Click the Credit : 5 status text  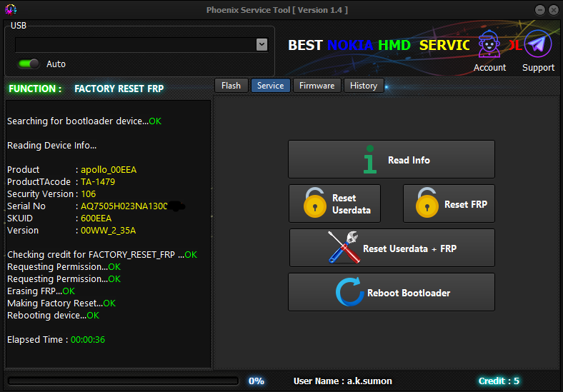[499, 381]
